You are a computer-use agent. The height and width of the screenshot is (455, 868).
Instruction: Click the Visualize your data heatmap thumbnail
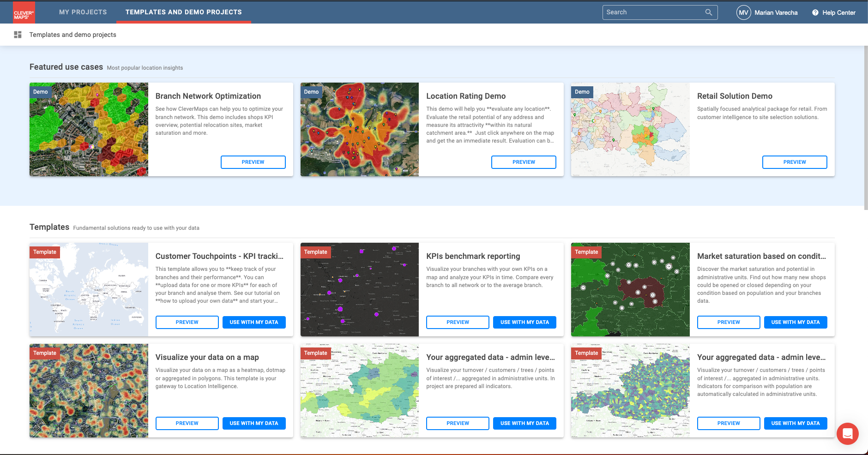point(89,390)
